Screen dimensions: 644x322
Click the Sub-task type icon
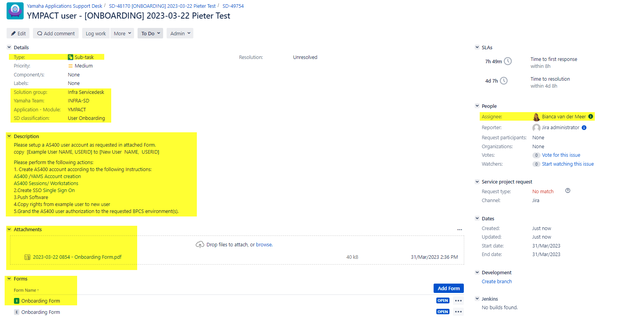[x=71, y=57]
